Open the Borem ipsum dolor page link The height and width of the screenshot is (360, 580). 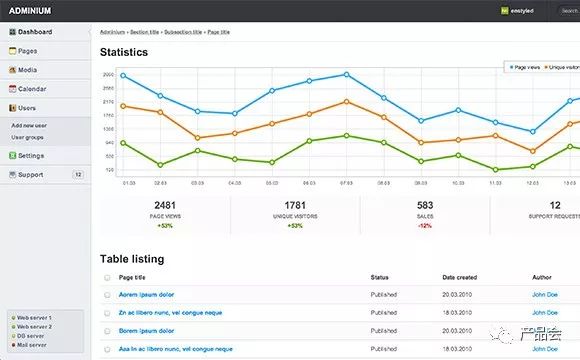[146, 331]
